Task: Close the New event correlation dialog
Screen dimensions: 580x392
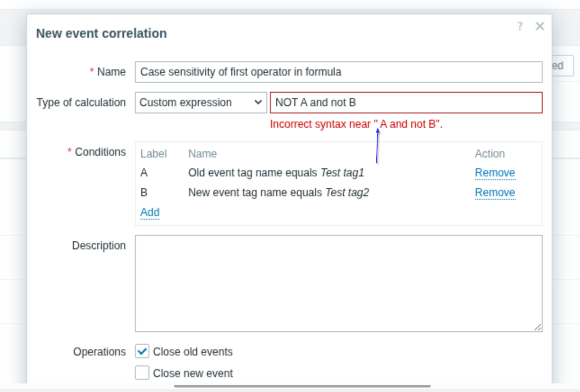Action: coord(540,27)
